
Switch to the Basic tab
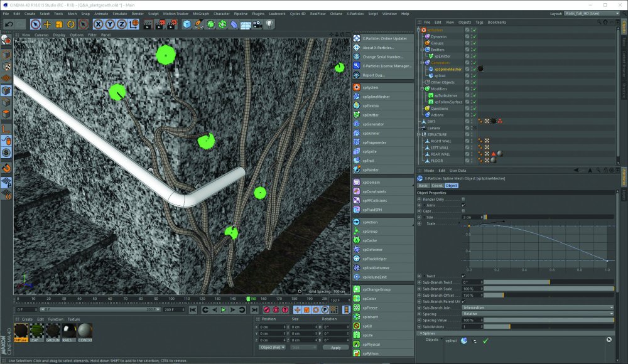pyautogui.click(x=423, y=186)
